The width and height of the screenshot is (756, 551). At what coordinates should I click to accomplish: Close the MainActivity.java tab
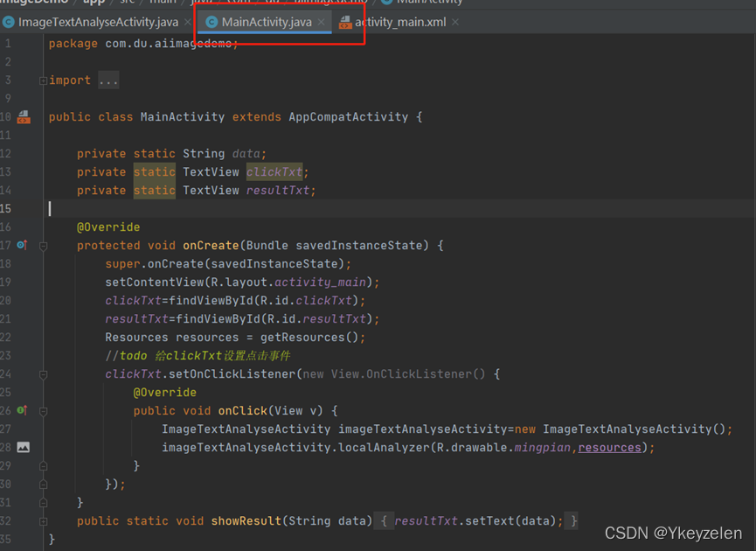click(x=321, y=22)
